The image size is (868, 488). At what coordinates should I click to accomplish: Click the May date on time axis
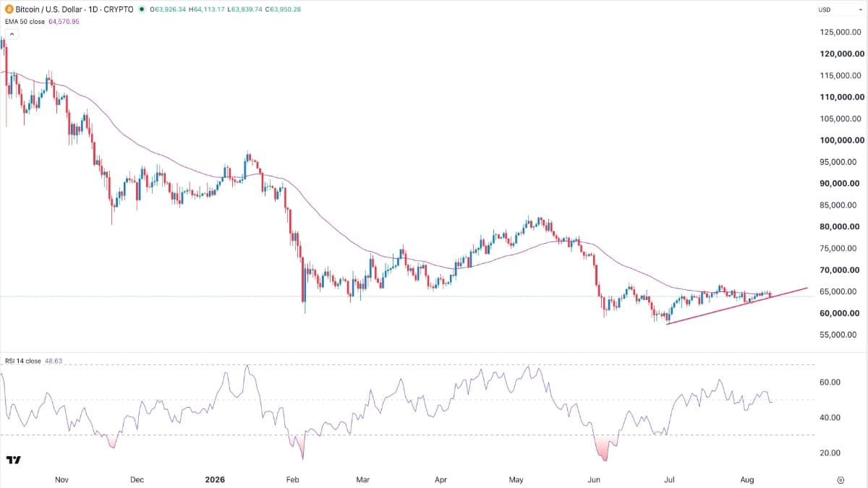516,479
